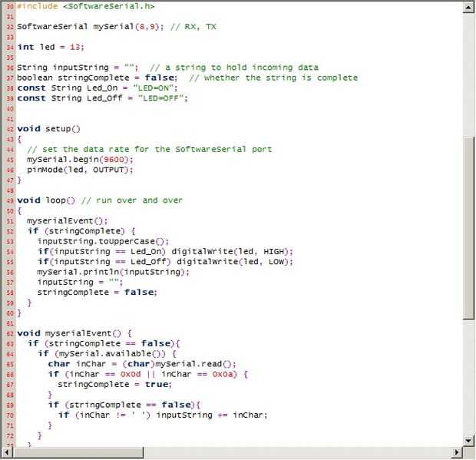This screenshot has width=476, height=460.
Task: Click the const String Led_Off line
Action: pos(102,98)
